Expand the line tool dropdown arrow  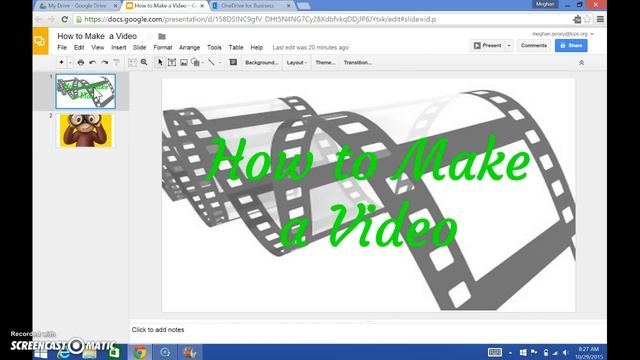tap(220, 63)
